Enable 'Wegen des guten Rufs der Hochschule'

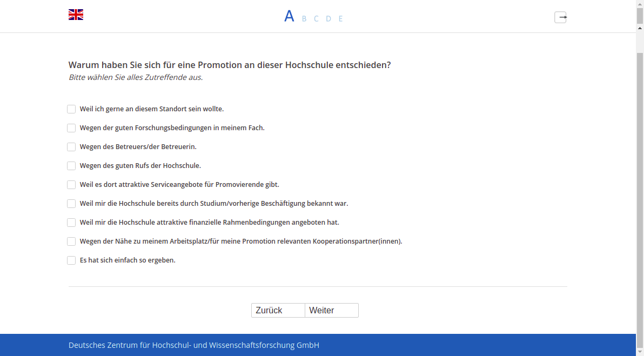point(71,166)
